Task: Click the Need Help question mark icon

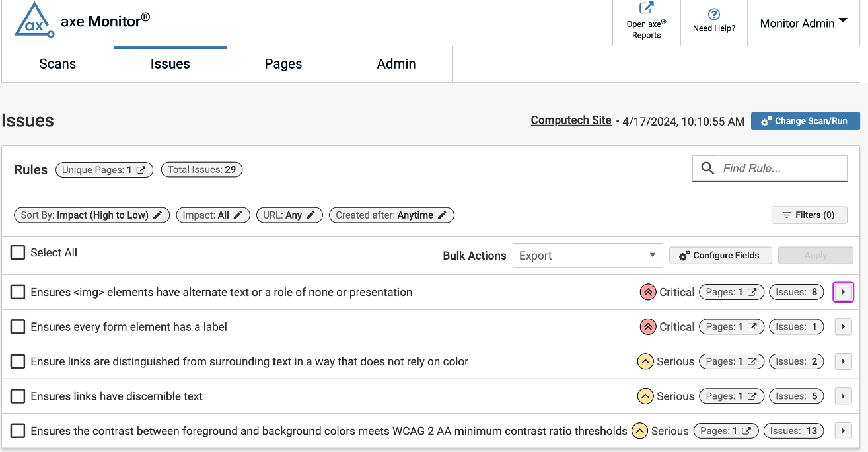Action: (x=713, y=14)
